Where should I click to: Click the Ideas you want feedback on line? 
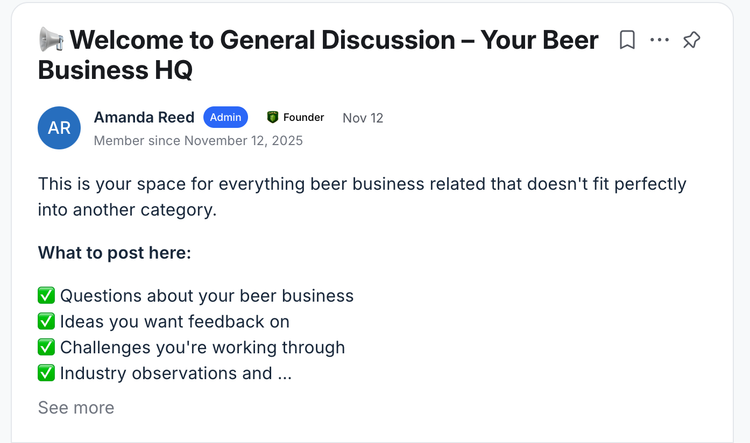[x=174, y=321]
